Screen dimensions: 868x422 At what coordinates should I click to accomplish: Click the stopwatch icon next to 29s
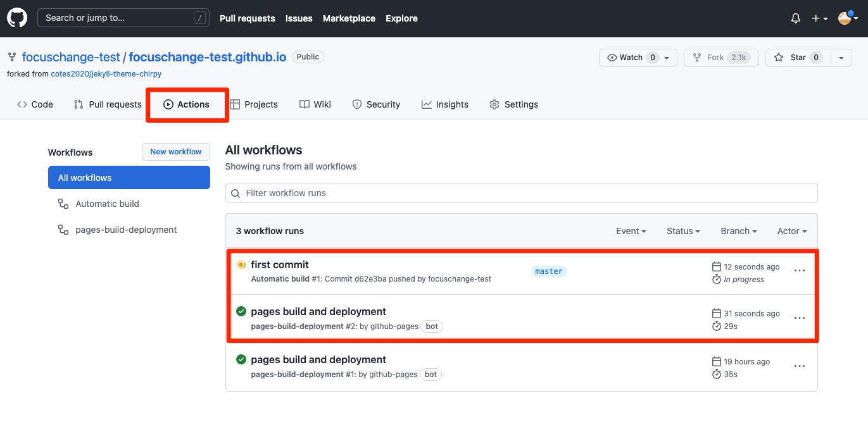pyautogui.click(x=717, y=326)
